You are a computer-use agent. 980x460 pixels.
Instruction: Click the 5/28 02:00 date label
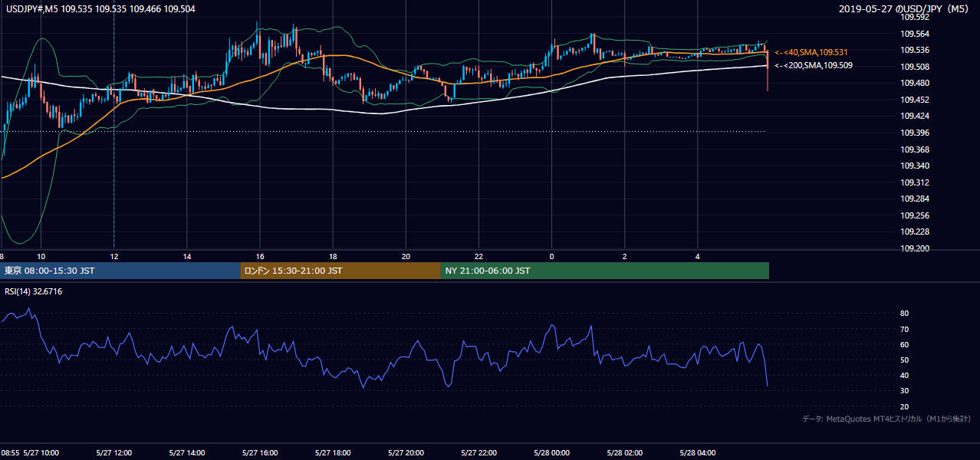pos(624,452)
